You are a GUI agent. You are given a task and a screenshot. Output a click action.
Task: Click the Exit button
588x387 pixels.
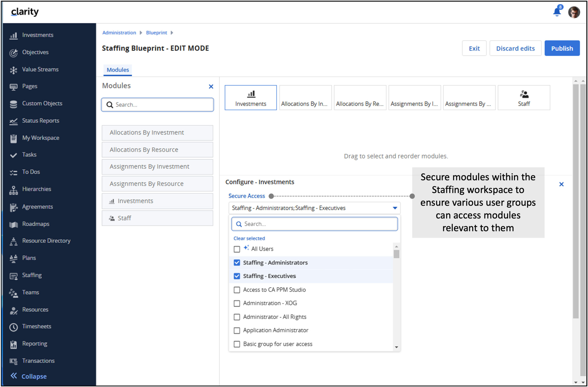(474, 48)
